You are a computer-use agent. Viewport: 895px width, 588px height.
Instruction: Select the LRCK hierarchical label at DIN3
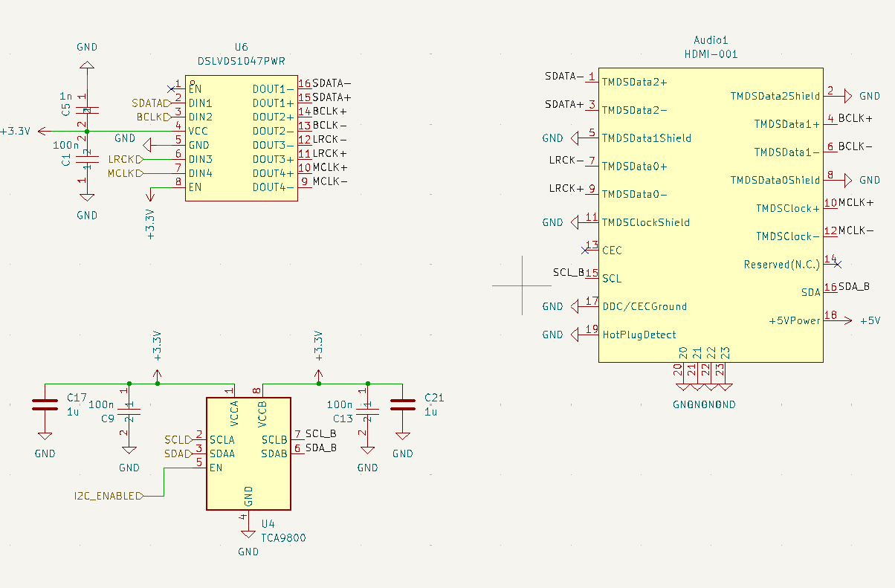point(125,159)
